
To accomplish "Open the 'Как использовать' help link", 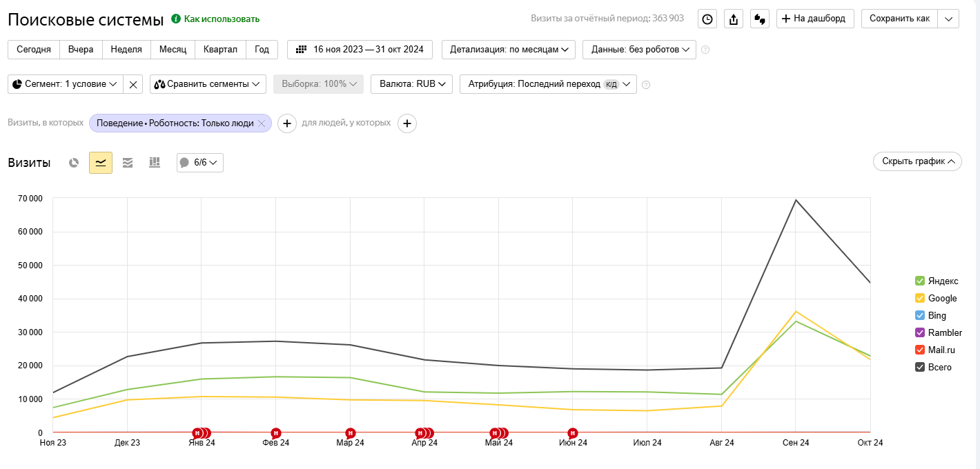I will pos(222,19).
